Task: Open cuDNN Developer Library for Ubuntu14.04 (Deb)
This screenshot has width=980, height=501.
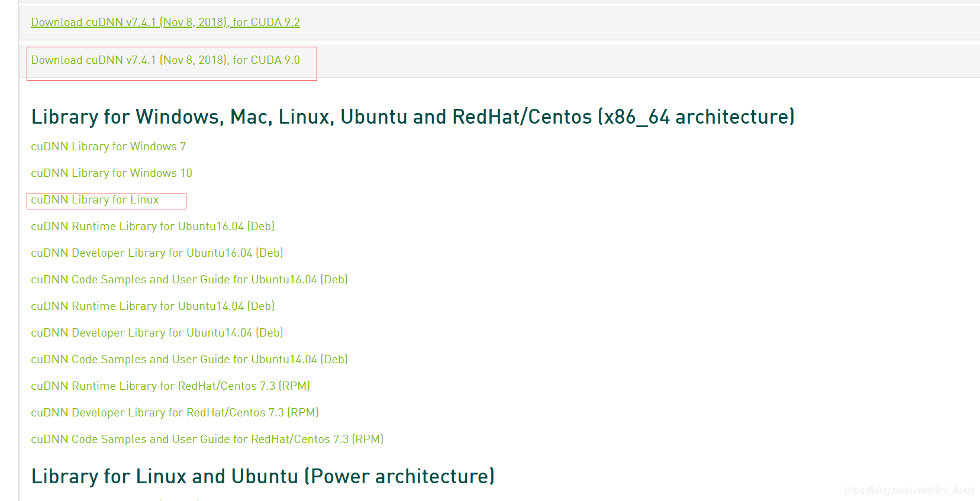Action: 157,333
